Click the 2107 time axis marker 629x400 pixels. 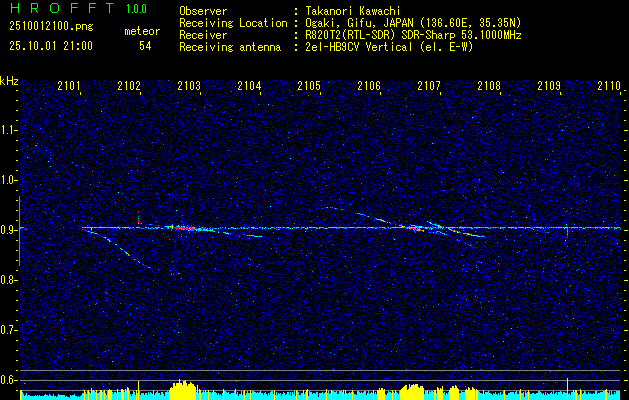(x=429, y=85)
